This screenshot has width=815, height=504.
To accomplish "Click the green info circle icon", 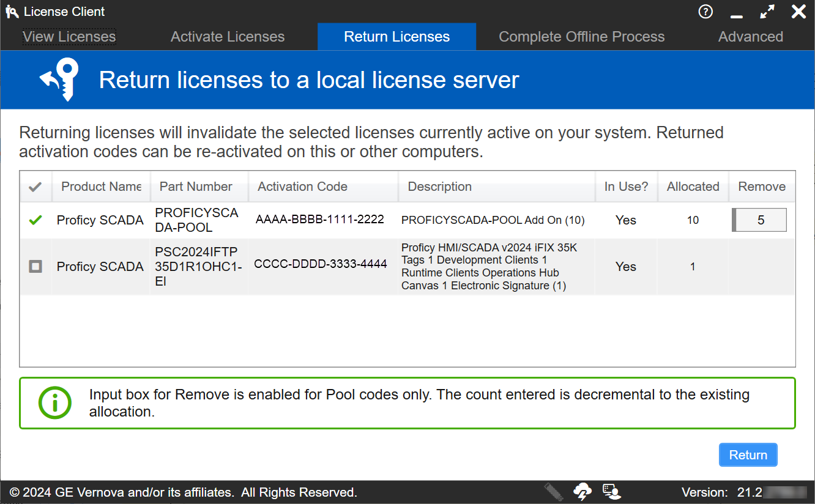I will [55, 403].
